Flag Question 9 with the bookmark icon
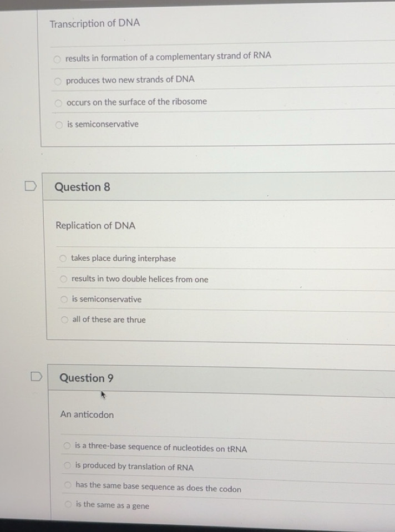This screenshot has width=395, height=532. [37, 376]
